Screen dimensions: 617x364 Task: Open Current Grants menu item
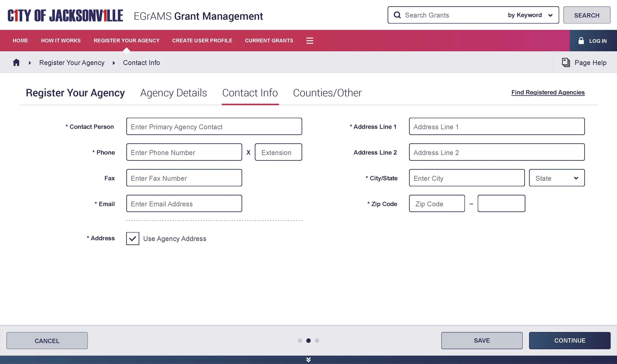click(269, 41)
